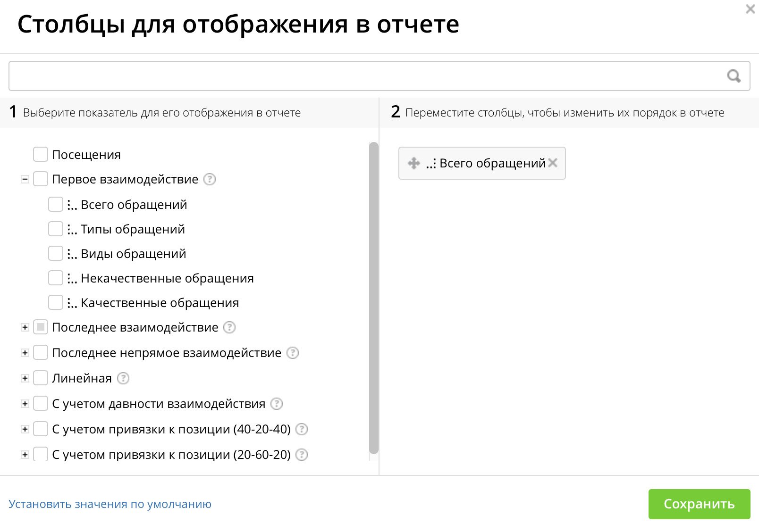The width and height of the screenshot is (759, 532).
Task: Open help icon for Первое взаимодействие
Action: click(210, 179)
